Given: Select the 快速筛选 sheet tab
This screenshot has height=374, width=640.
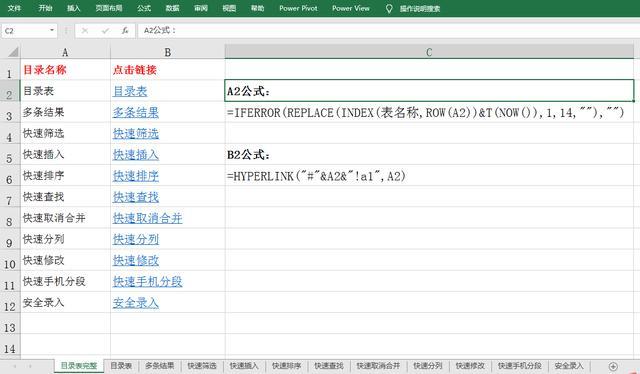Looking at the screenshot, I should pyautogui.click(x=202, y=366).
